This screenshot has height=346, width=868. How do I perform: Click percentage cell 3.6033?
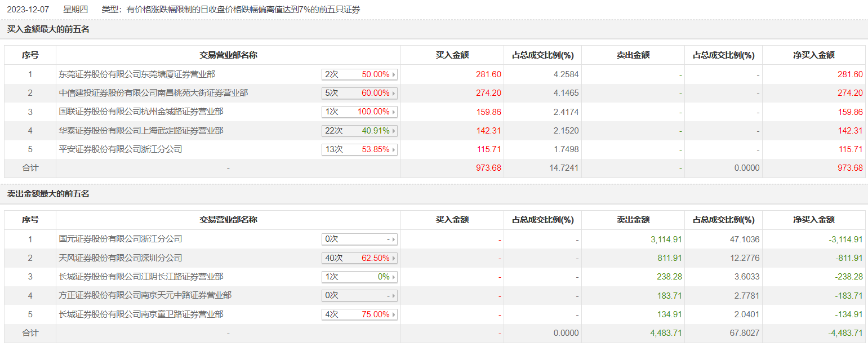pyautogui.click(x=746, y=277)
